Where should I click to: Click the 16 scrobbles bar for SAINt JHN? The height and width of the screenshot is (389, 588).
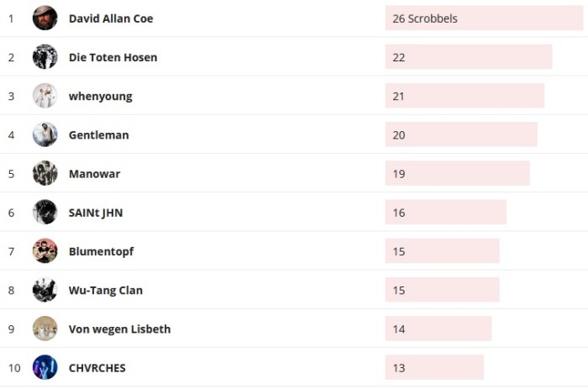coord(445,213)
